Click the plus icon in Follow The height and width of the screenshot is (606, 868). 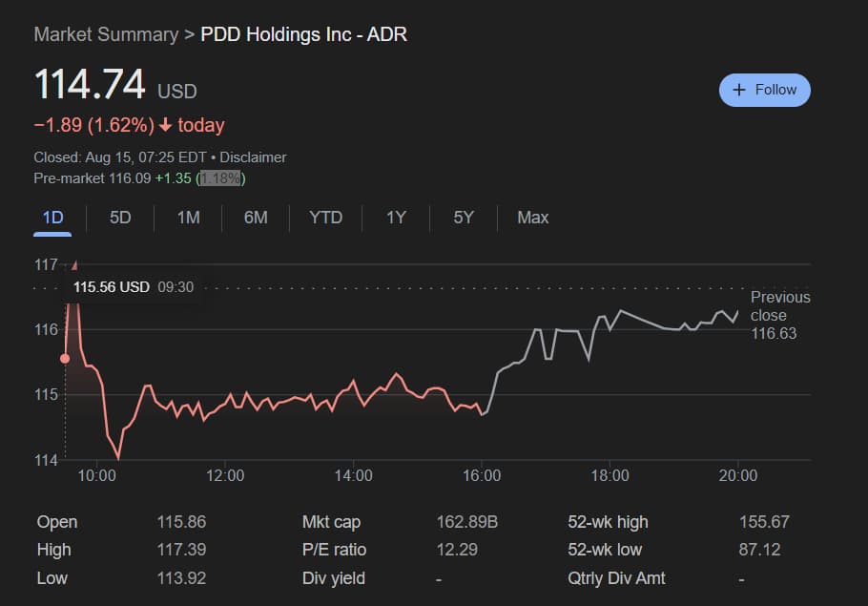tap(739, 90)
